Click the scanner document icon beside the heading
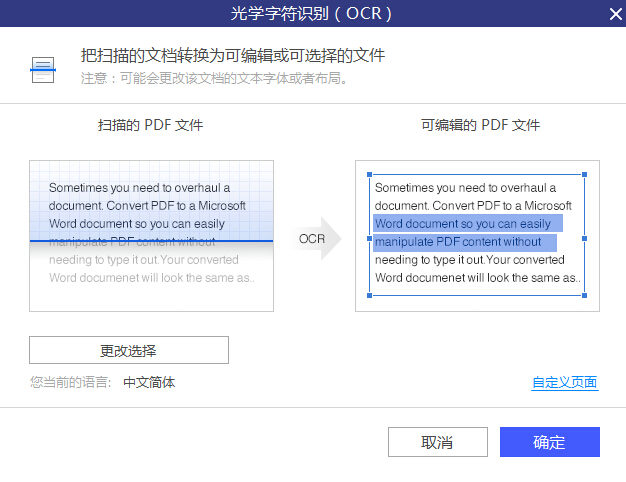The height and width of the screenshot is (482, 626). tap(43, 70)
